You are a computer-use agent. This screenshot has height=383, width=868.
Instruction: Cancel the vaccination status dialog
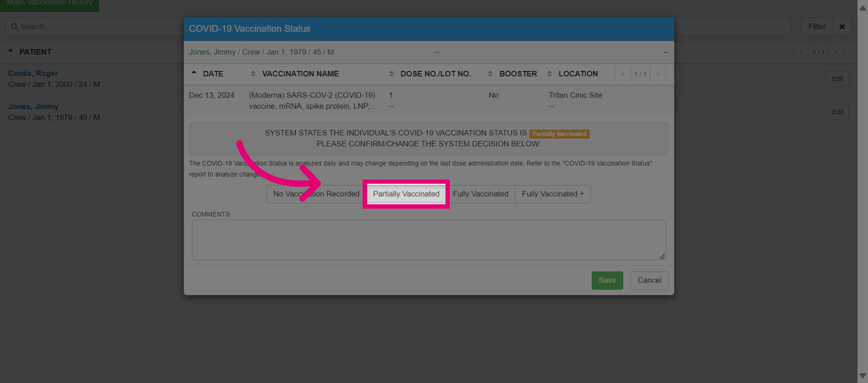649,280
